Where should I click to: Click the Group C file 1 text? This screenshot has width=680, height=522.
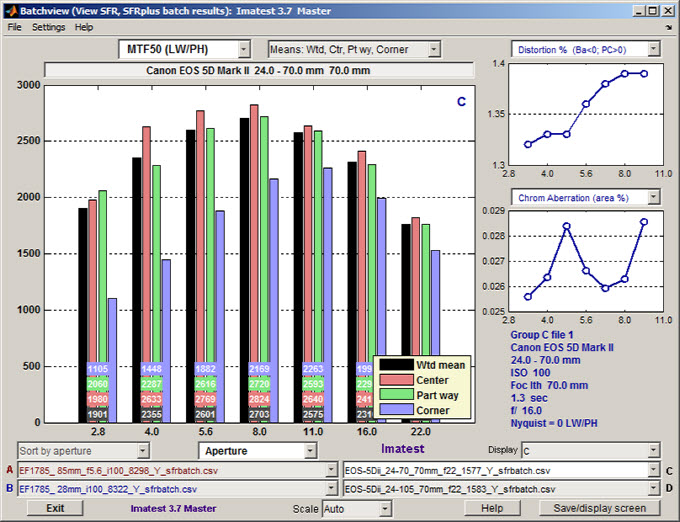[542, 335]
